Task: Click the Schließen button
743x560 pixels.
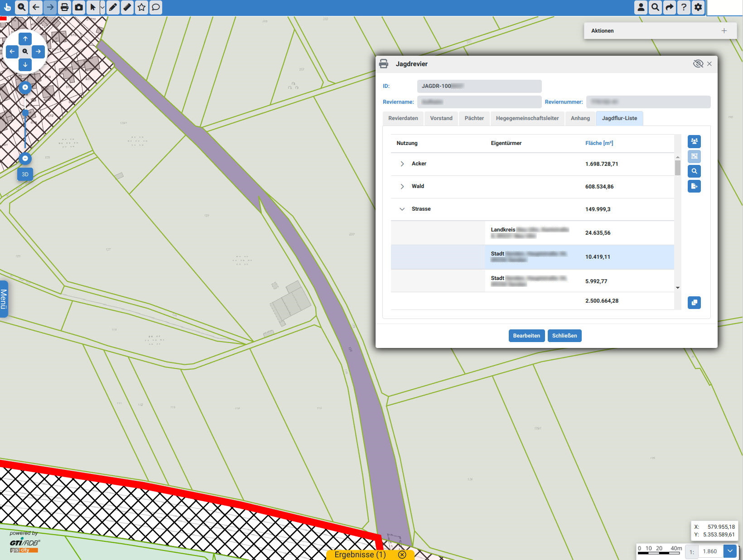Action: pyautogui.click(x=564, y=336)
